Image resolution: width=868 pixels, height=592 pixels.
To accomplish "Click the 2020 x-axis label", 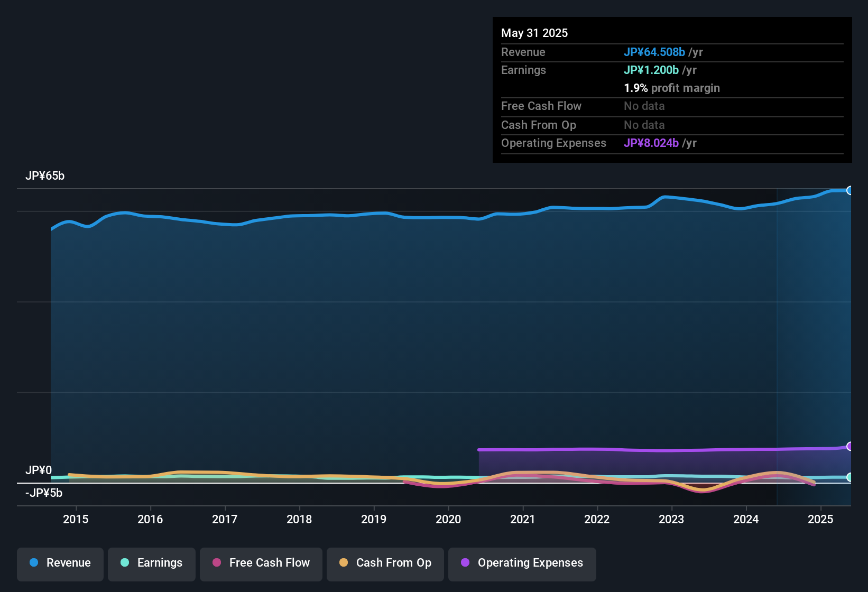I will pos(448,519).
